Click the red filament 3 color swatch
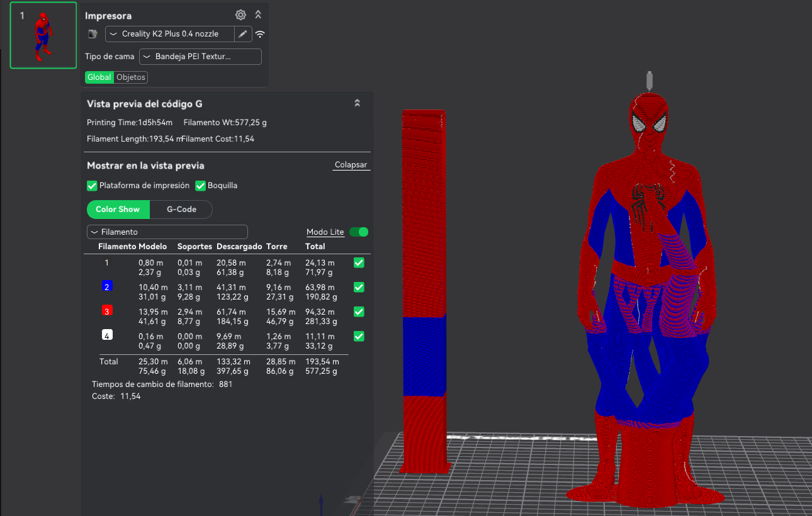 point(107,311)
